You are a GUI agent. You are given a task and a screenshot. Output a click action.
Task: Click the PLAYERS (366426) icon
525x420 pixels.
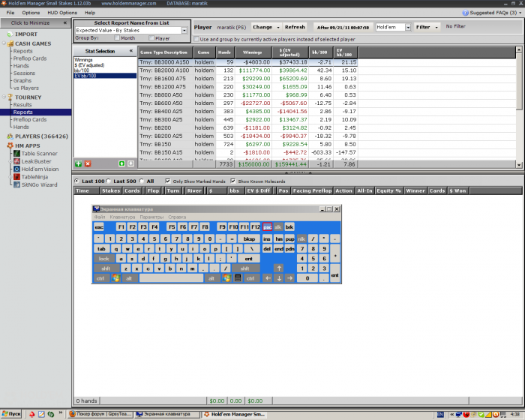tap(10, 136)
